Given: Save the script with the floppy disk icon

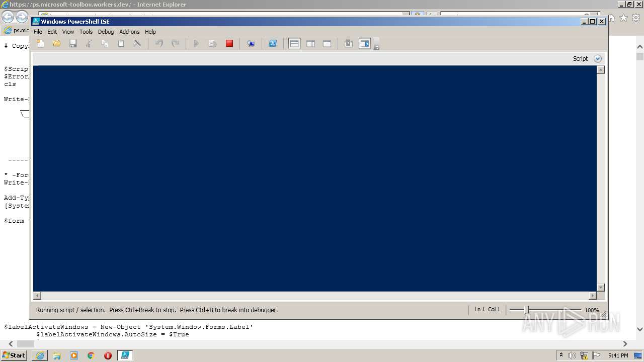Looking at the screenshot, I should [x=73, y=44].
